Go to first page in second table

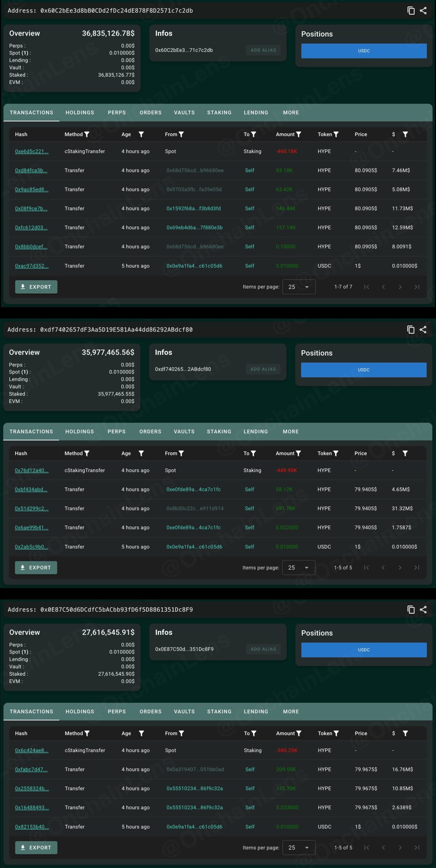[x=366, y=568]
